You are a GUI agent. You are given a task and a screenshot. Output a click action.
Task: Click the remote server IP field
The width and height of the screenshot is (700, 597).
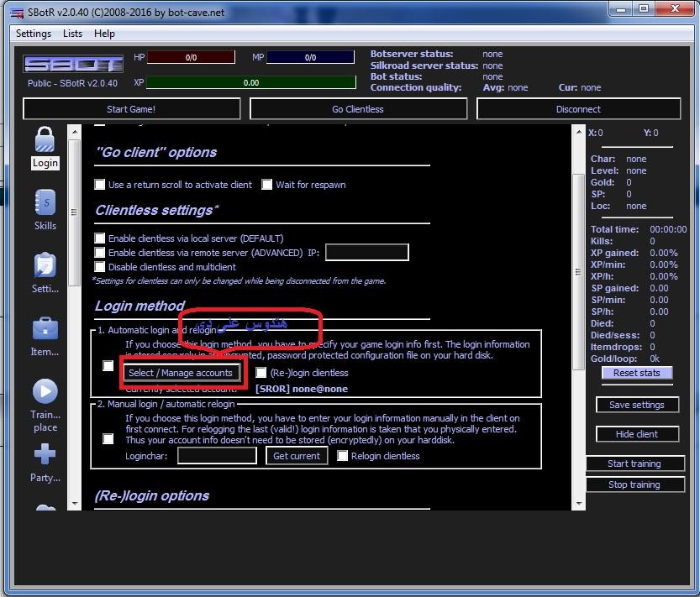click(x=367, y=253)
